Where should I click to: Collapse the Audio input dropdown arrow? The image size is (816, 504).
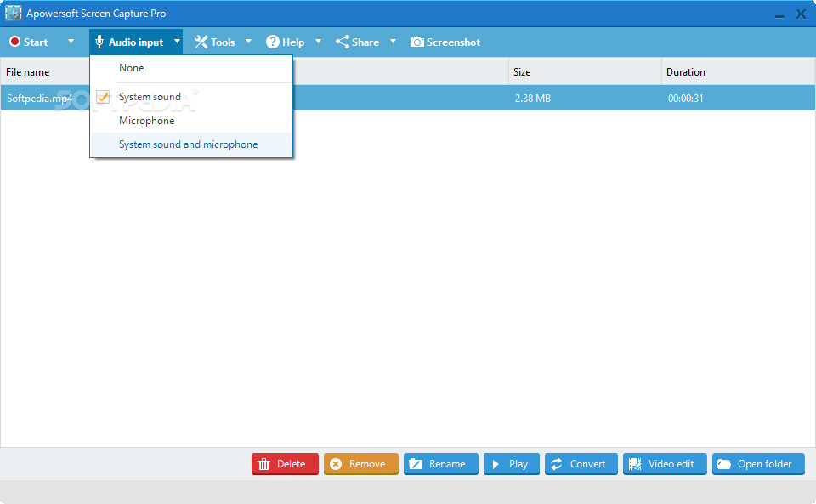click(177, 41)
